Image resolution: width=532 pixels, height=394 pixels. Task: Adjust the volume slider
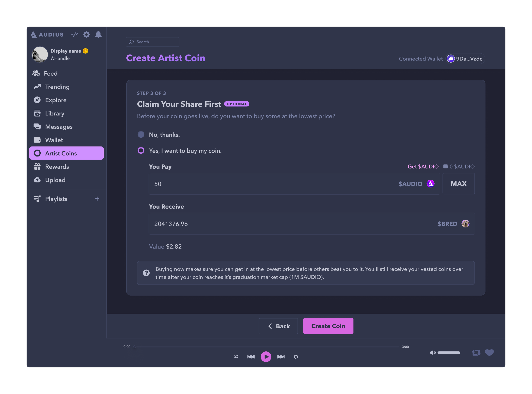[449, 353]
